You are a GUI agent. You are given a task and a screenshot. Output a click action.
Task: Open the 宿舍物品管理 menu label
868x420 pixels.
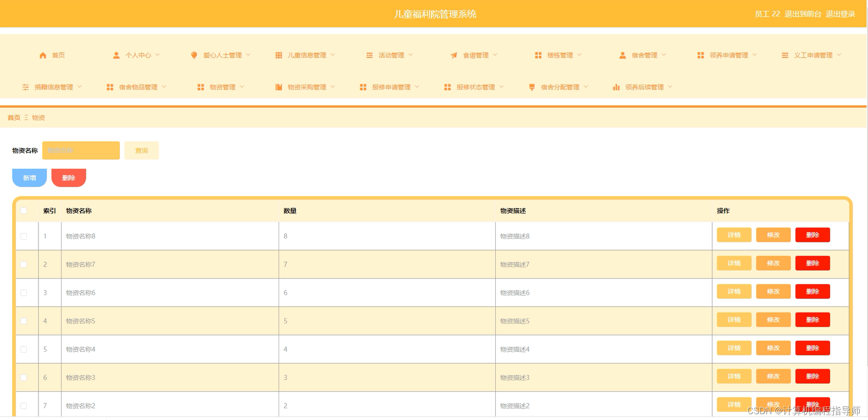138,87
